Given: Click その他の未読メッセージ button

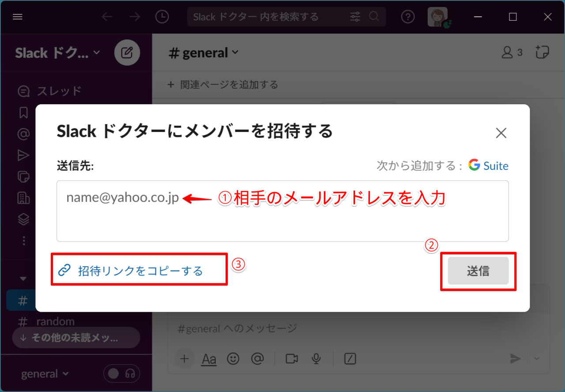Looking at the screenshot, I should click(x=76, y=338).
